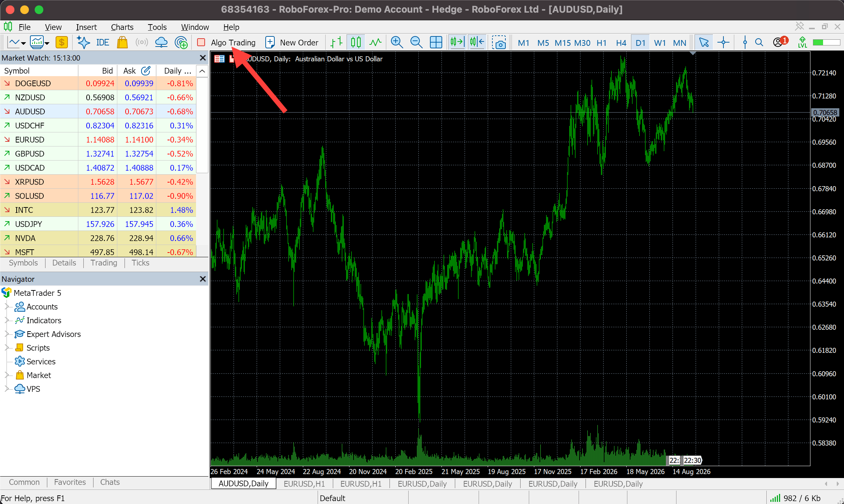The width and height of the screenshot is (844, 504).
Task: Click the New Order button
Action: pos(292,43)
